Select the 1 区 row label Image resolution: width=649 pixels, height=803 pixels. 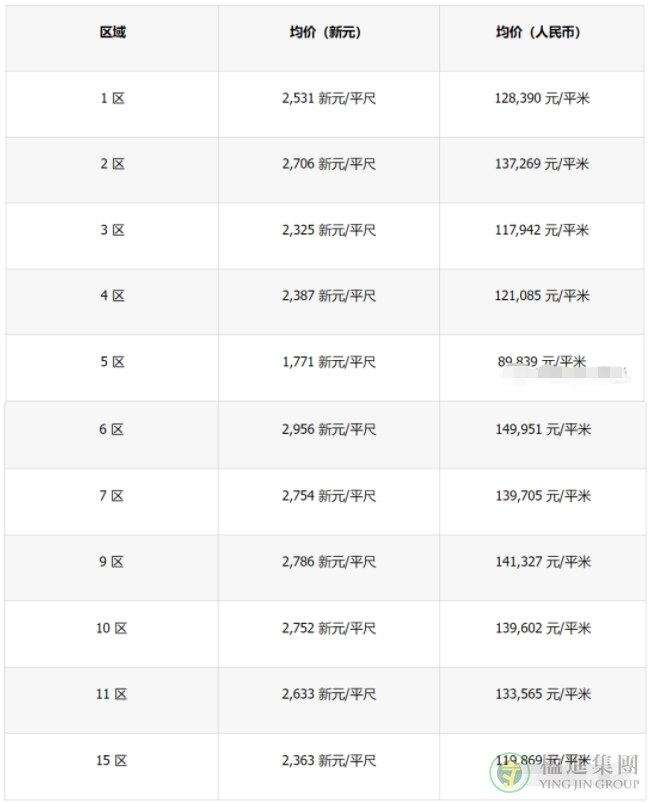coord(112,98)
